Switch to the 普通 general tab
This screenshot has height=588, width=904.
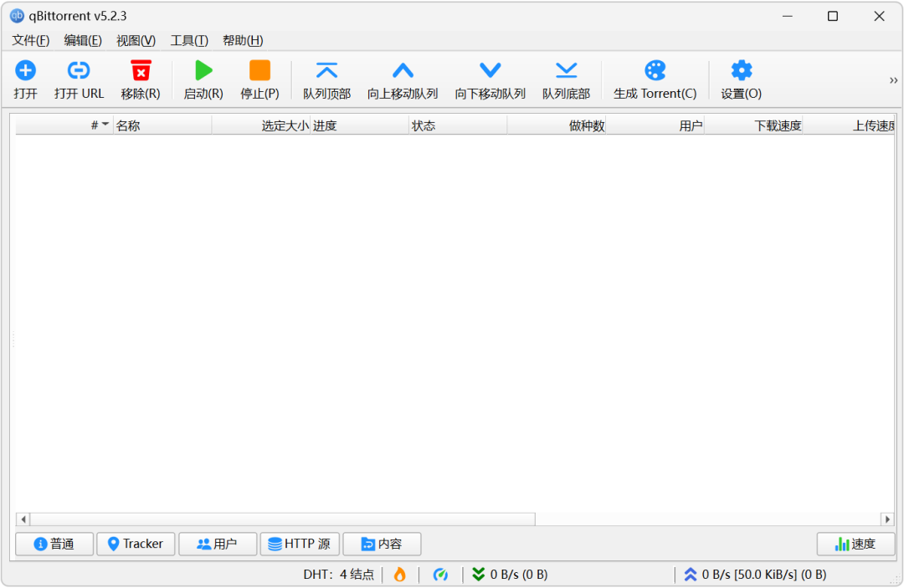(54, 544)
